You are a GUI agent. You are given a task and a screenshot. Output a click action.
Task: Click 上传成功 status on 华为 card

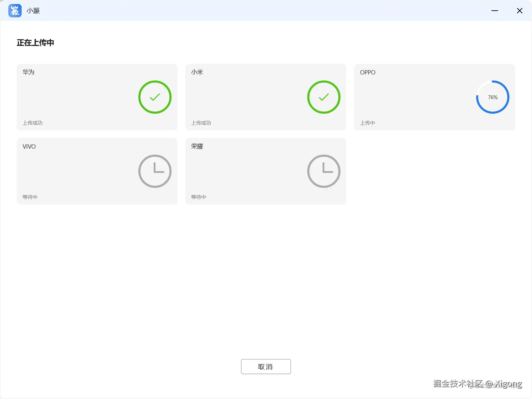pos(33,123)
